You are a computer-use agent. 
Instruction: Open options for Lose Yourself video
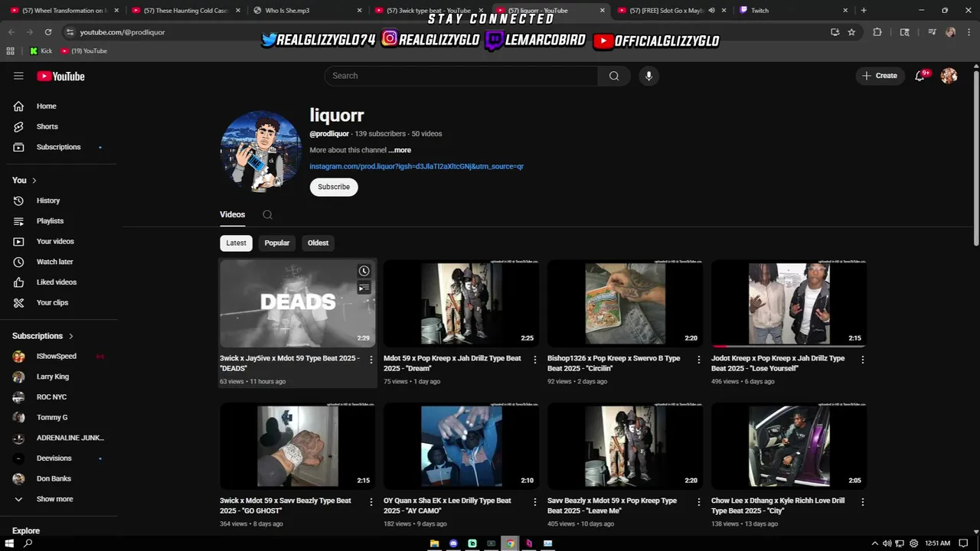pyautogui.click(x=862, y=360)
